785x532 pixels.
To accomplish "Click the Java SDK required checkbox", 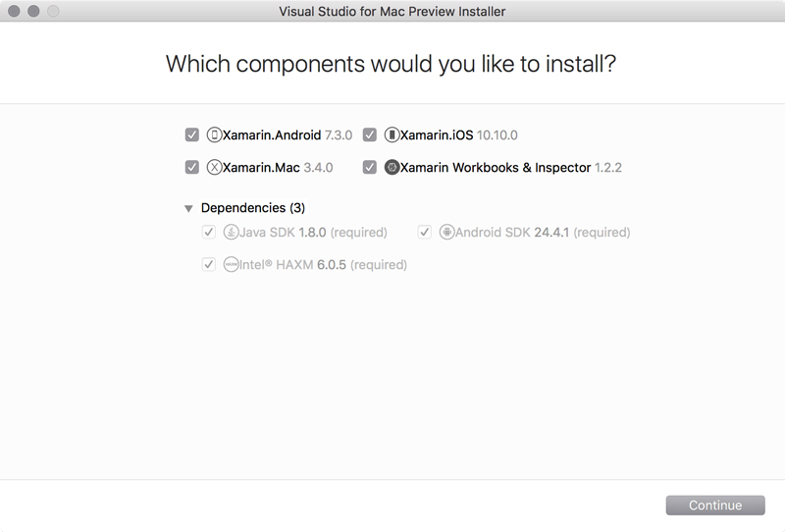I will click(x=209, y=232).
